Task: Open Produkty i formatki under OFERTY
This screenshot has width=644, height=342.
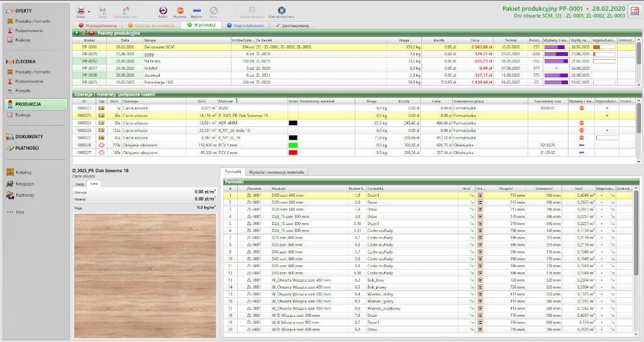Action: point(33,21)
